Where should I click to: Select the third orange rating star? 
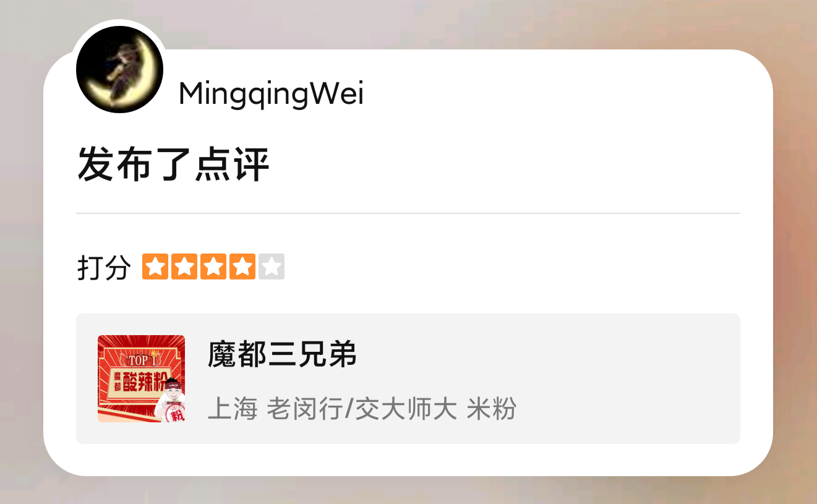(x=213, y=267)
